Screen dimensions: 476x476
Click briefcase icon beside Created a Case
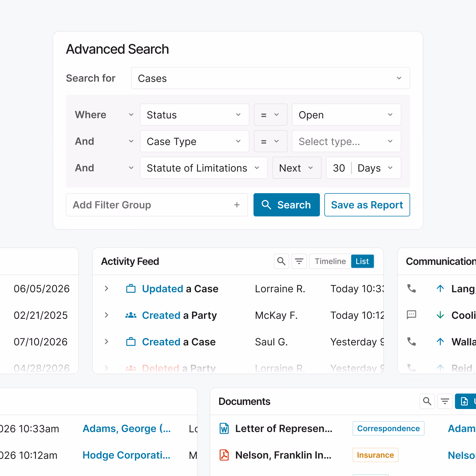coord(131,342)
